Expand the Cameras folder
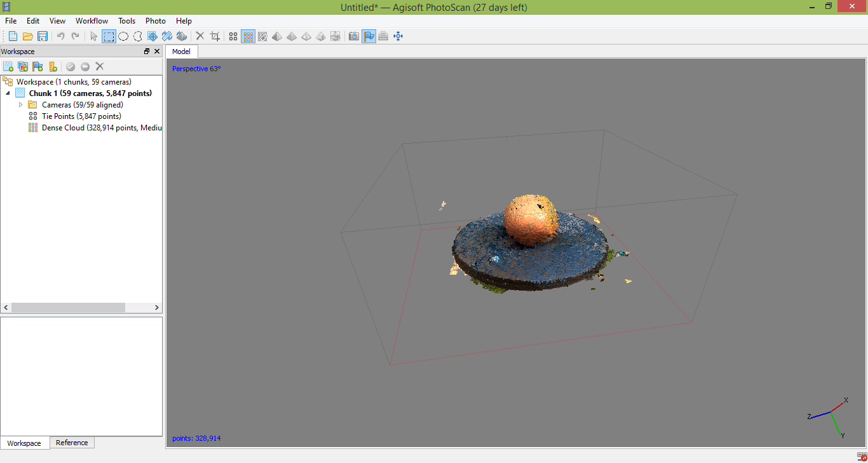Screen dimensions: 868x463 tap(20, 104)
